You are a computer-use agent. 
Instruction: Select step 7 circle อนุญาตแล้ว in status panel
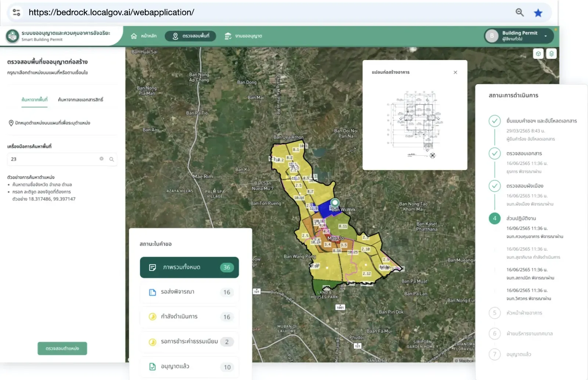[495, 354]
